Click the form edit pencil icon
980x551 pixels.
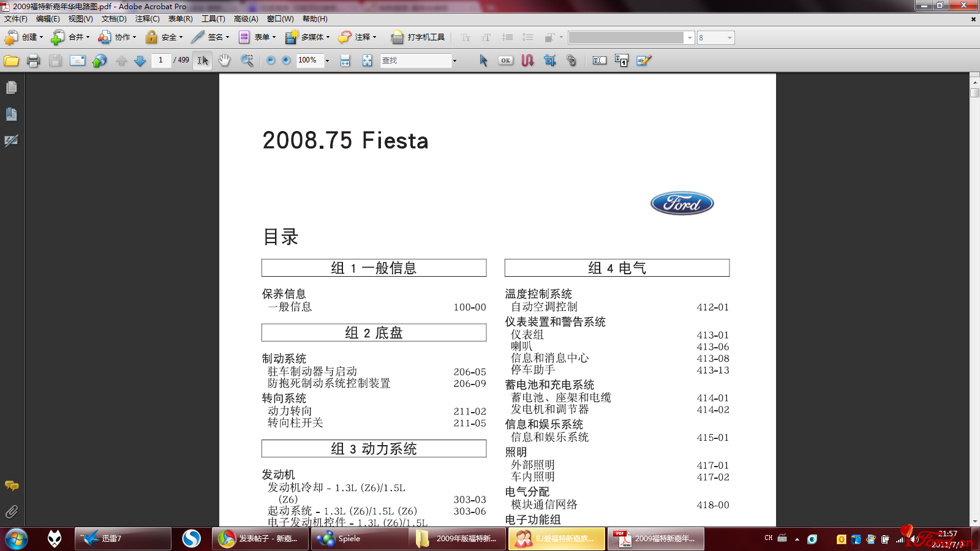click(x=644, y=61)
